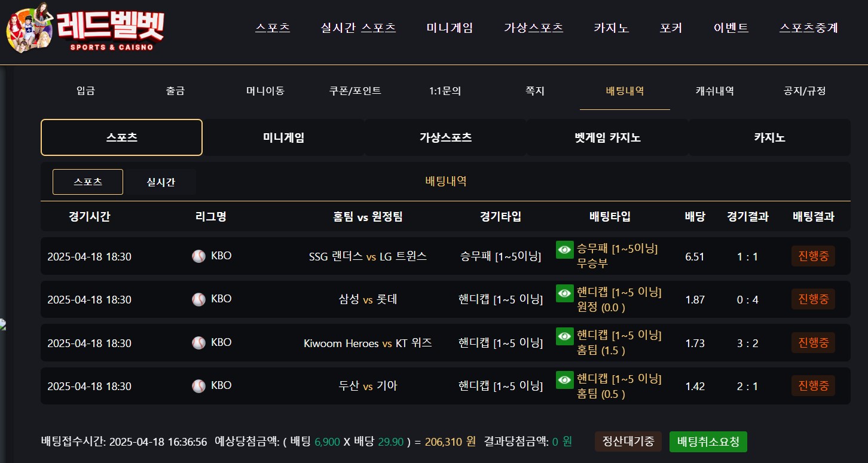The height and width of the screenshot is (463, 868).
Task: Open 이벤트 in top navigation
Action: [731, 27]
